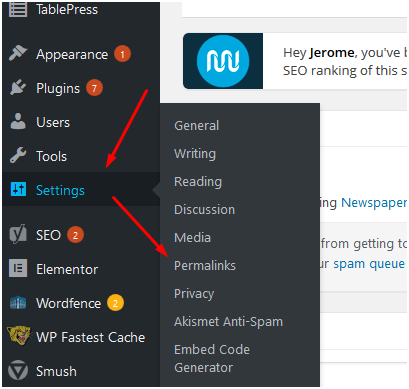The image size is (409, 389).
Task: Click the TablePress table icon
Action: pyautogui.click(x=18, y=9)
